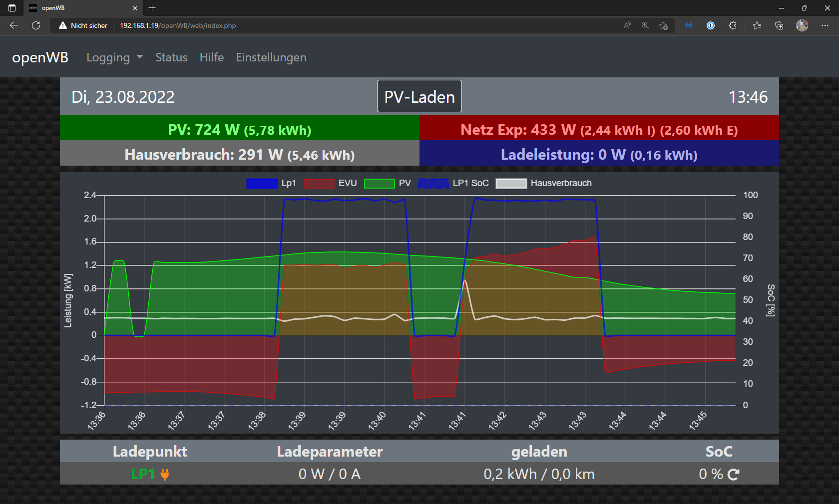The width and height of the screenshot is (839, 504).
Task: Refresh the page with reload button
Action: coord(36,25)
